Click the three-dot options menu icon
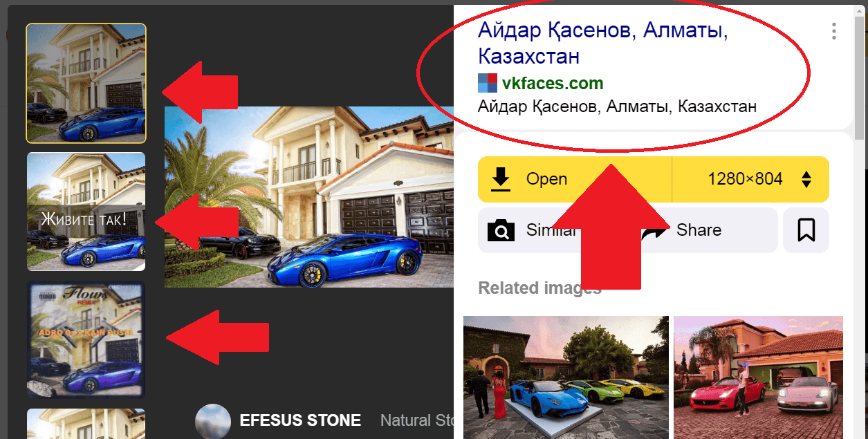Viewport: 868px width, 439px height. point(834,31)
